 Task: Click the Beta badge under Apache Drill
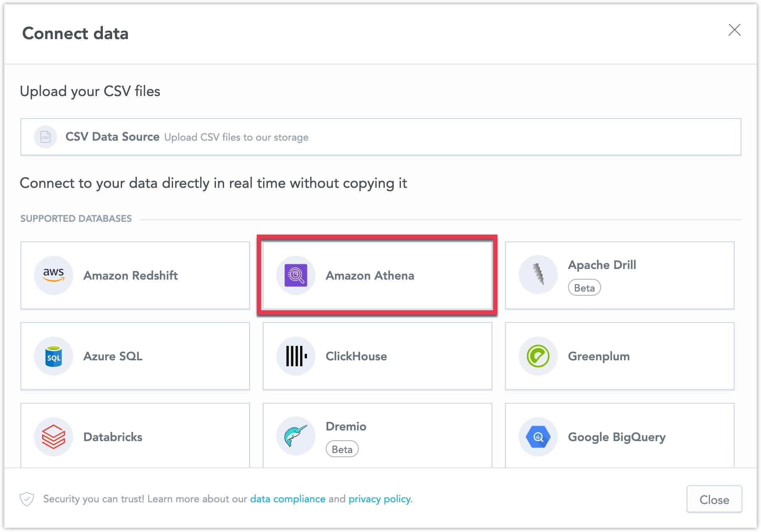tap(584, 288)
